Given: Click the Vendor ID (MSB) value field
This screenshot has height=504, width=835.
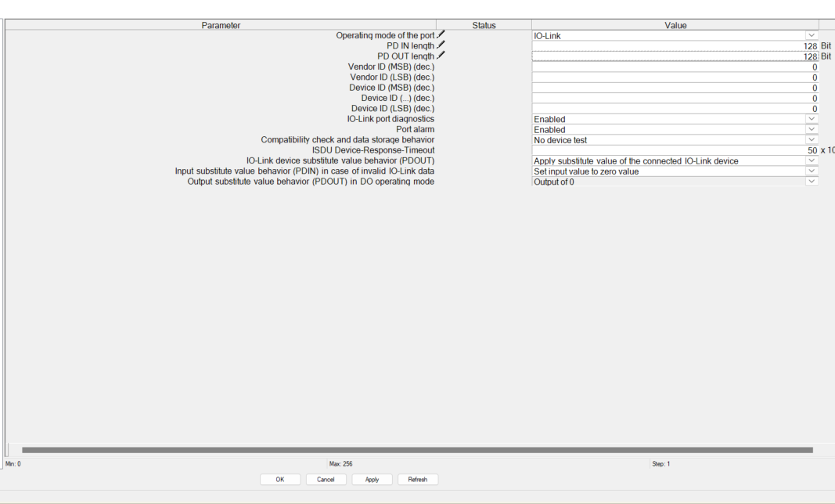Looking at the screenshot, I should point(675,67).
